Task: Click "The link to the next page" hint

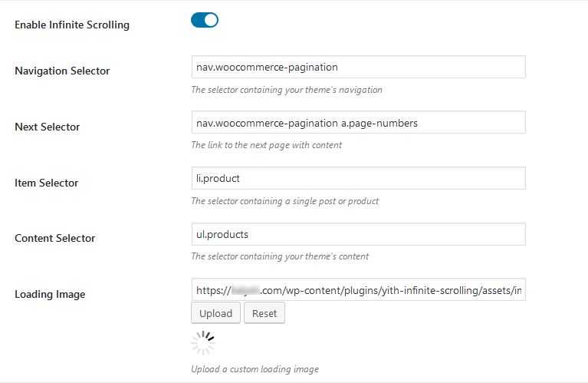Action: coord(266,145)
